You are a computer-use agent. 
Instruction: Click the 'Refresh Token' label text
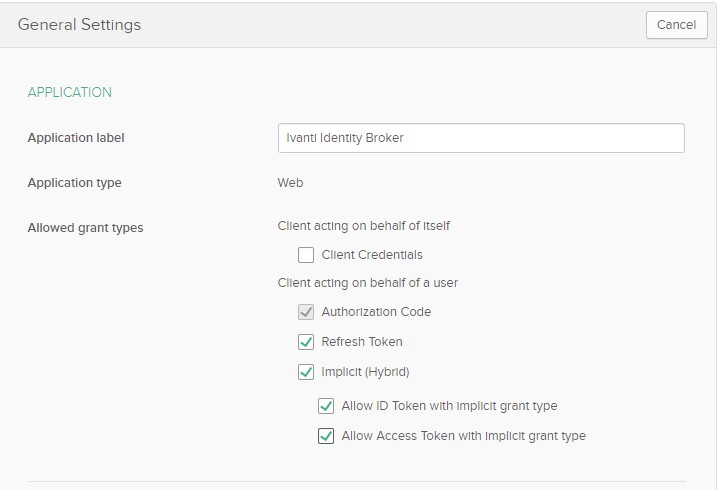click(362, 342)
